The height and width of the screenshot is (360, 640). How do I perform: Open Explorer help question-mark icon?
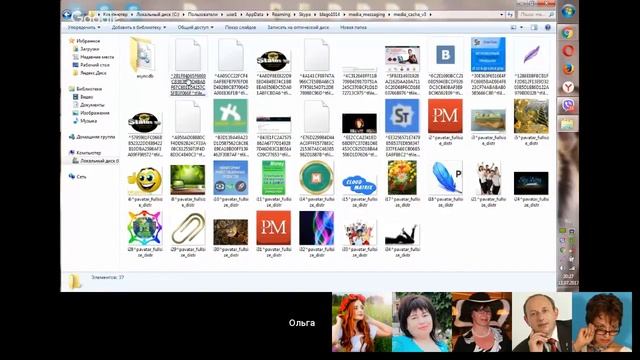[x=548, y=27]
